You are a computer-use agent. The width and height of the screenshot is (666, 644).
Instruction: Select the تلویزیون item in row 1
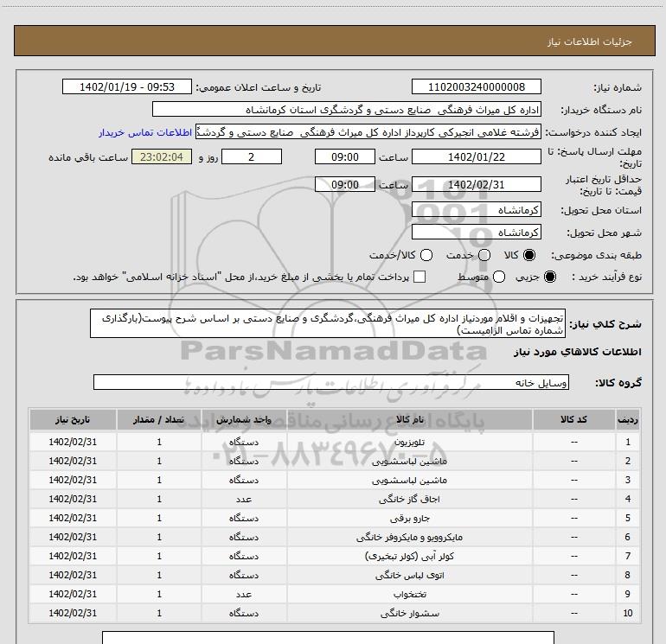point(409,442)
